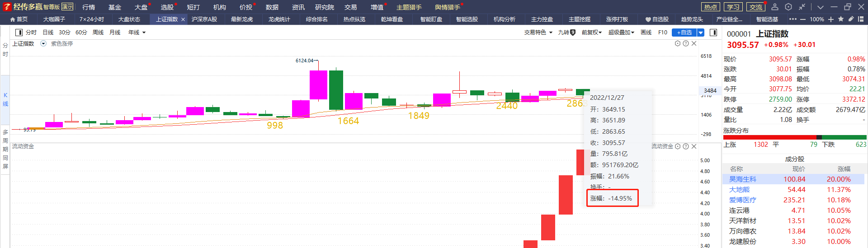Expand the +自选 dropdown arrow
868x248 pixels.
(701, 33)
